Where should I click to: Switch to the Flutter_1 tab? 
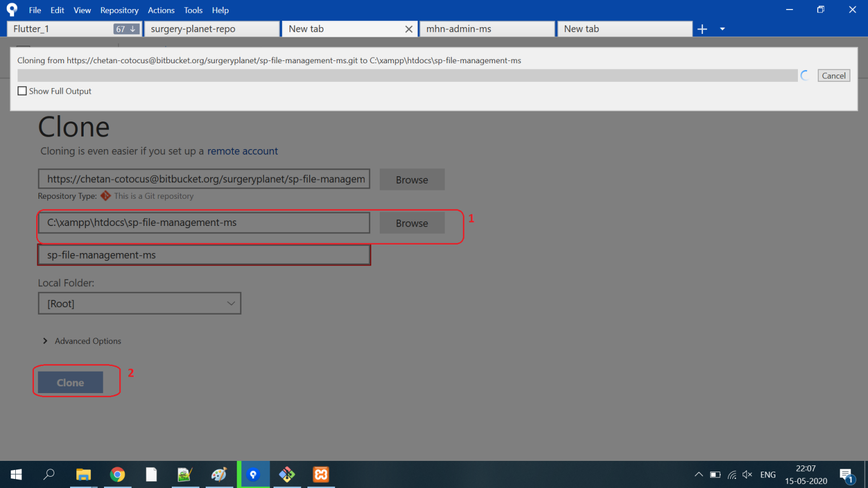[x=74, y=29]
